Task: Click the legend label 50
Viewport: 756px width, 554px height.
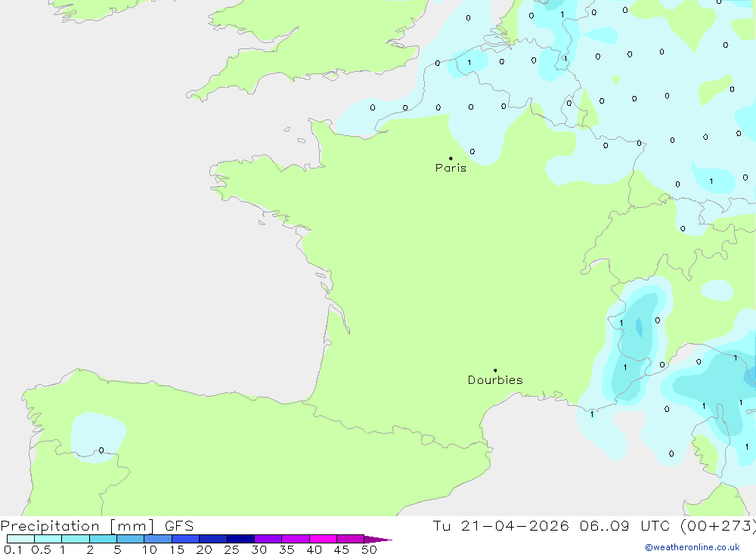Action: click(369, 549)
